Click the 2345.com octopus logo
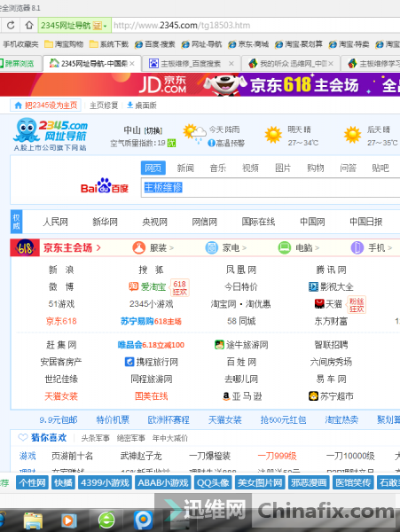Screen dimensions: 400x532 point(51,134)
